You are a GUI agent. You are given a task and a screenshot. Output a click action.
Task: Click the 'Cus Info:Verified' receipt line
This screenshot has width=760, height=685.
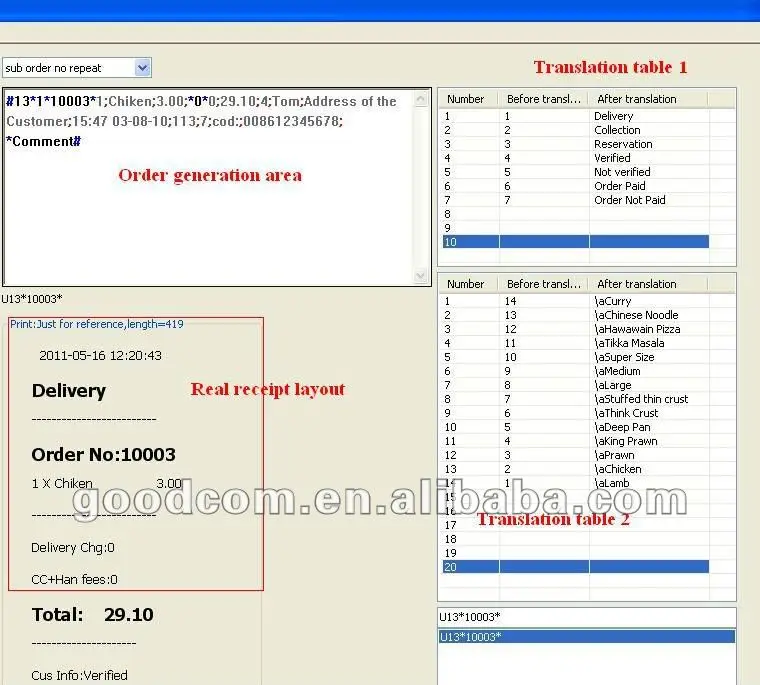coord(79,675)
